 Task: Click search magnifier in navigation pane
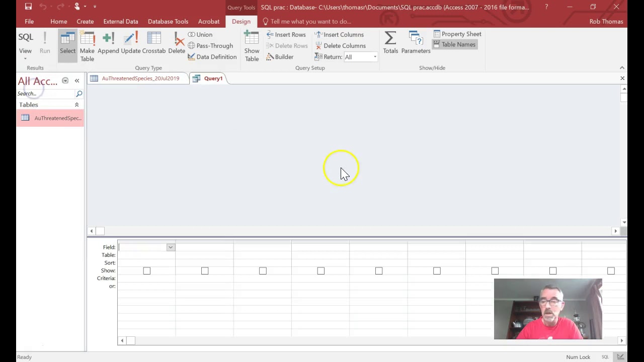pyautogui.click(x=79, y=94)
